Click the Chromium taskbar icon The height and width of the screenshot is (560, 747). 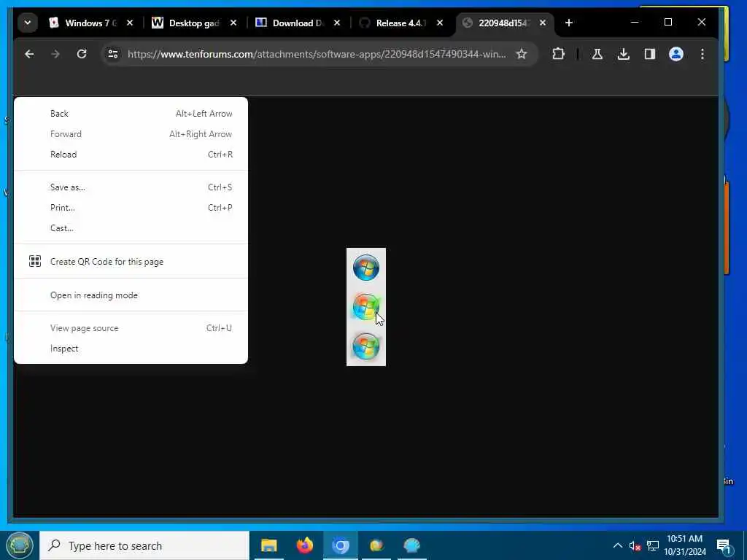tap(341, 545)
